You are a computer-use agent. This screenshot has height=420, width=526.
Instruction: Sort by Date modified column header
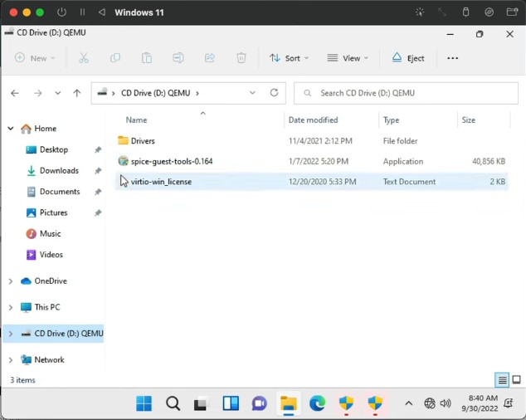point(313,120)
